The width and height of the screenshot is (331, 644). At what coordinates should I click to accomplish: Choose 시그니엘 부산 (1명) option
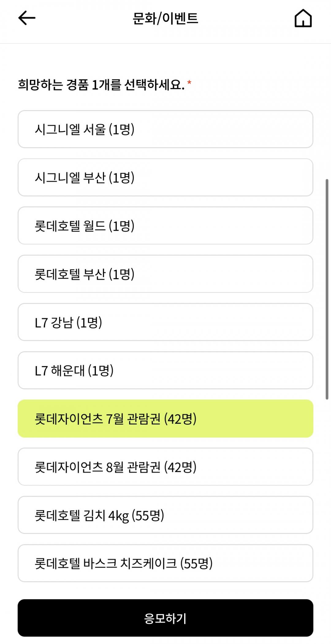tap(165, 177)
